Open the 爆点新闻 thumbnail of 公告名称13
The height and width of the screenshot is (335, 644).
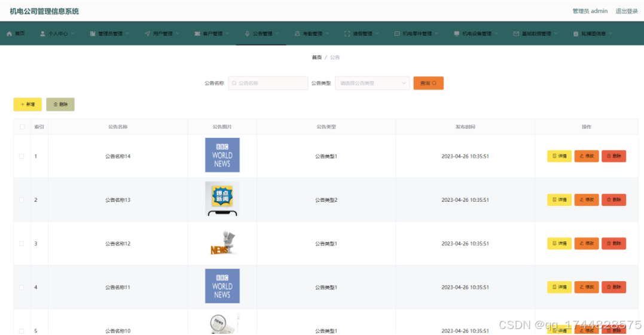click(222, 199)
